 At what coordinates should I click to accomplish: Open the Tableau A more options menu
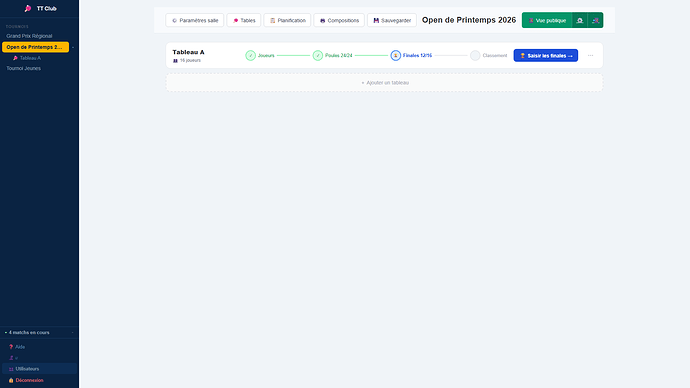point(591,55)
